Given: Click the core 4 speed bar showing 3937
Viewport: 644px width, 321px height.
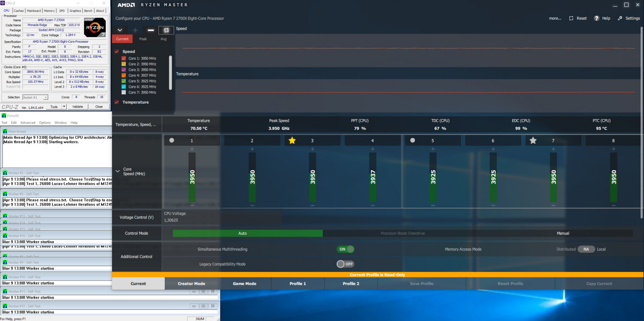Looking at the screenshot, I should [x=373, y=177].
